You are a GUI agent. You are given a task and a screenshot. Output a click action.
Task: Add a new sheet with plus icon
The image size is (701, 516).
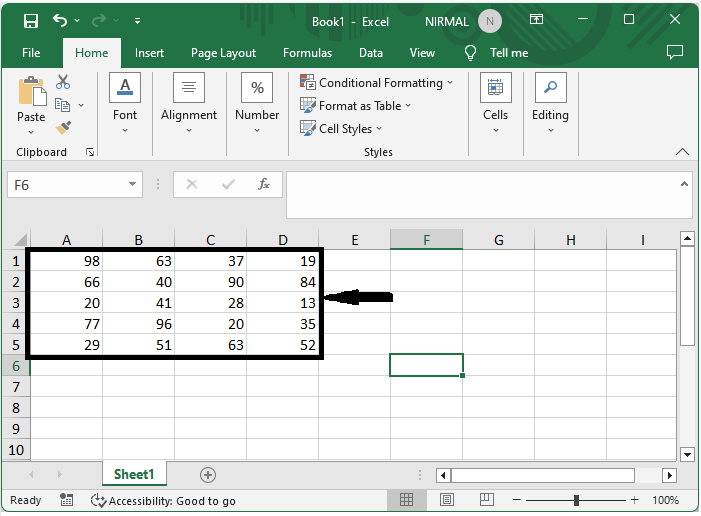coord(208,474)
